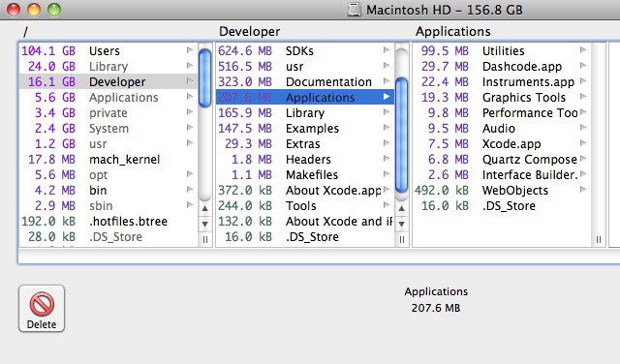620x364 pixels.
Task: Click the Developer column resize handle
Action: pos(401,239)
